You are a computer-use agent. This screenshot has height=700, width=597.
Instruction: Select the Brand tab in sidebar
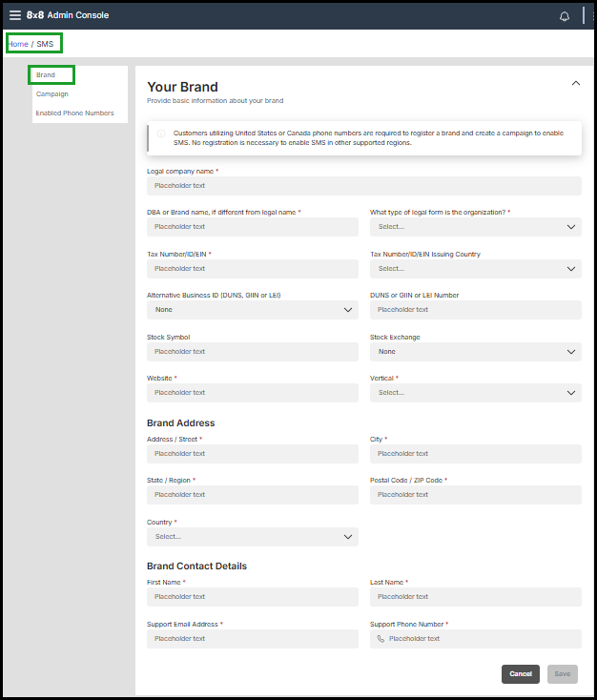coord(46,74)
